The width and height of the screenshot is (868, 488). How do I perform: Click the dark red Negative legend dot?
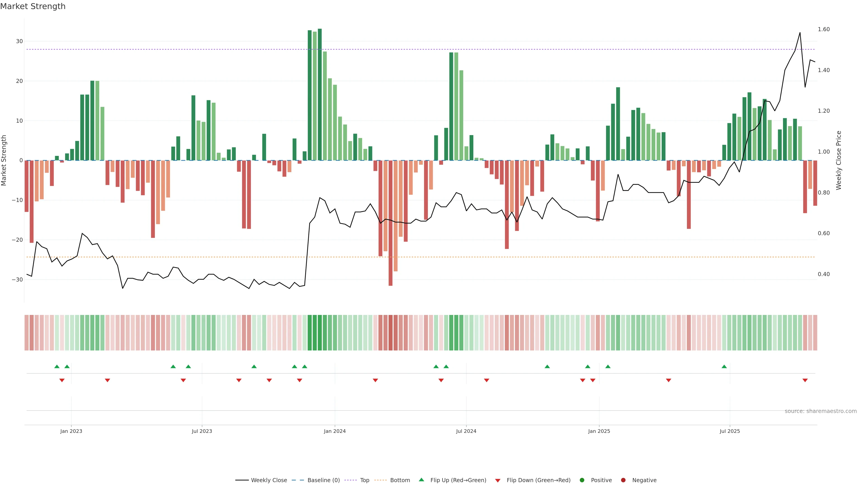pos(623,480)
